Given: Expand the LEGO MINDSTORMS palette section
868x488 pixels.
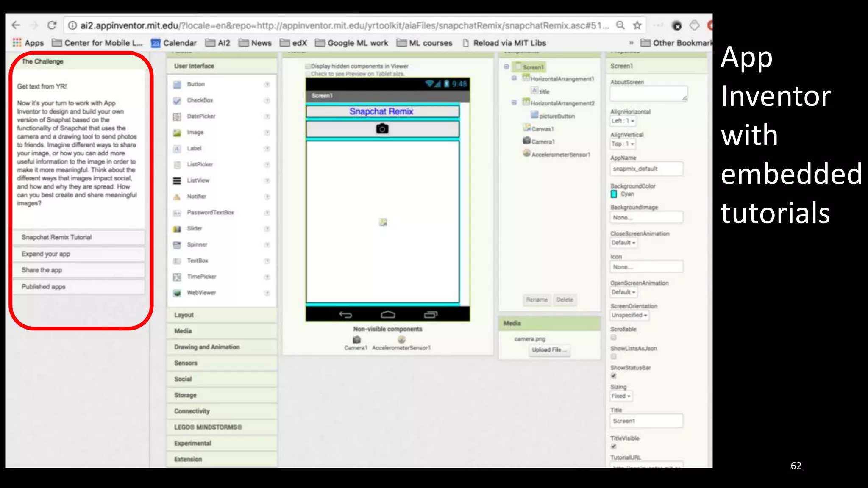Looking at the screenshot, I should point(222,427).
